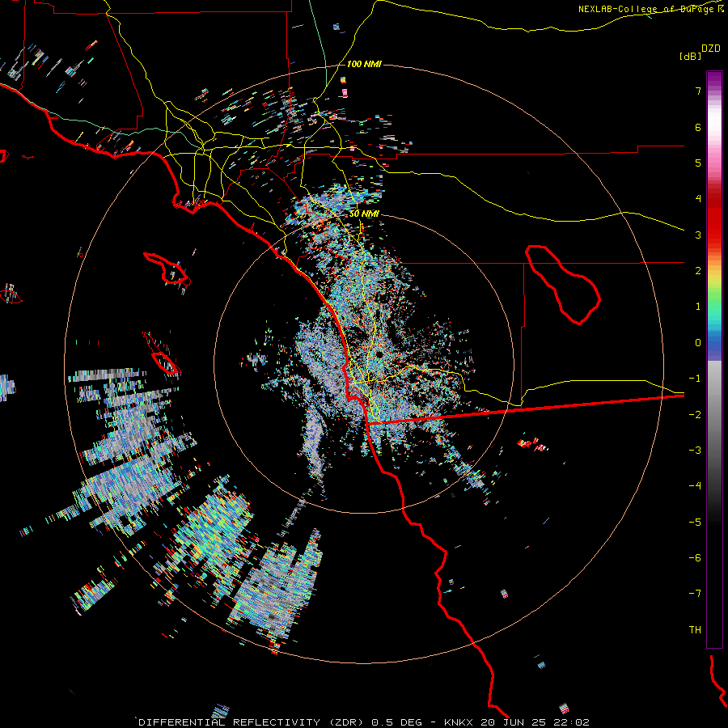The image size is (728, 728).
Task: Click the NEXLAB-College of DuPage watermark text
Action: coord(650,9)
